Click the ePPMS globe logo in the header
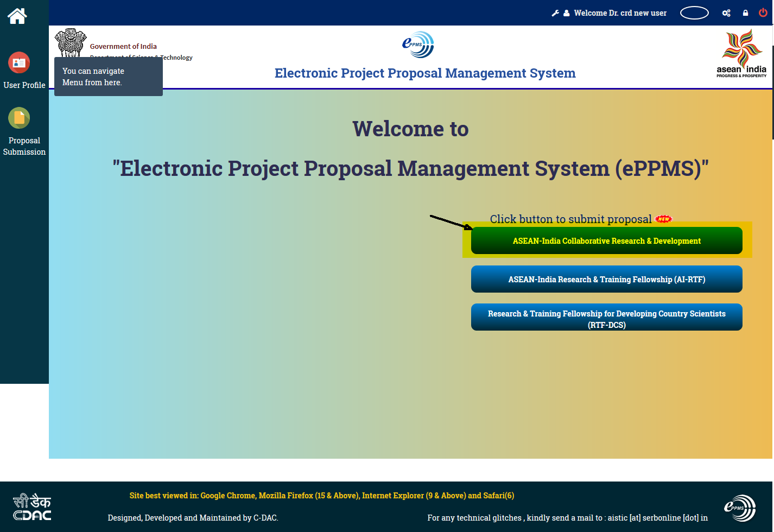Viewport: 774px width, 532px height. (x=418, y=45)
